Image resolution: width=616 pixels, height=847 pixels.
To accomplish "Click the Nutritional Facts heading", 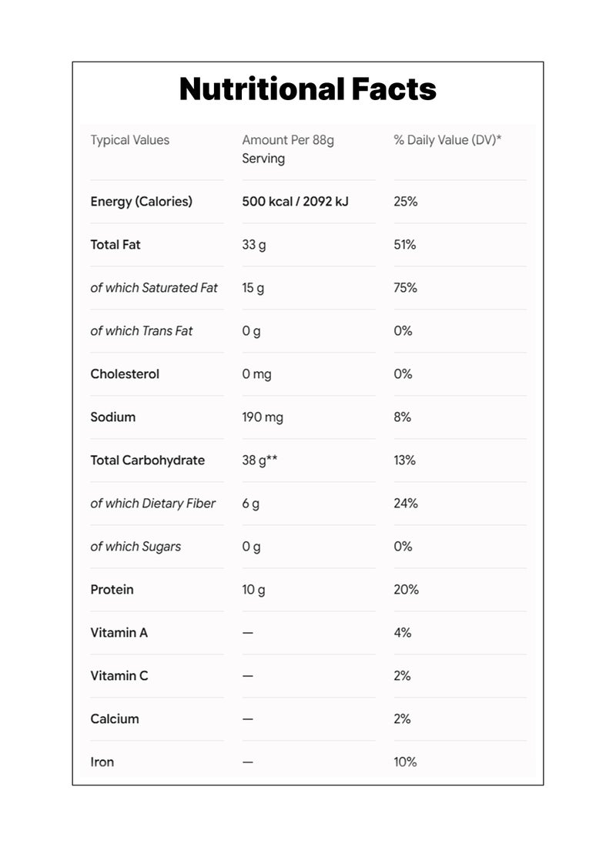I will (x=307, y=89).
